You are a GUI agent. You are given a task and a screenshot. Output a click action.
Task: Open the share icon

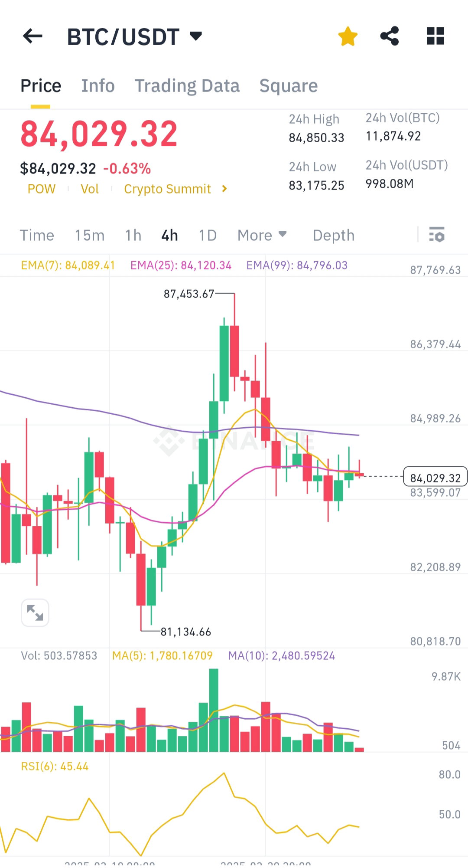(390, 36)
